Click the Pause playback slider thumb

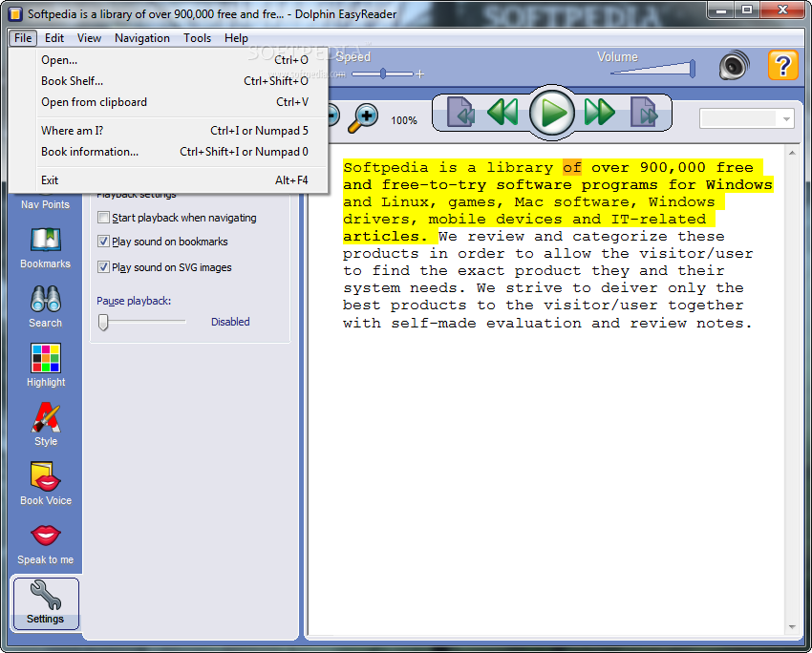pos(103,322)
